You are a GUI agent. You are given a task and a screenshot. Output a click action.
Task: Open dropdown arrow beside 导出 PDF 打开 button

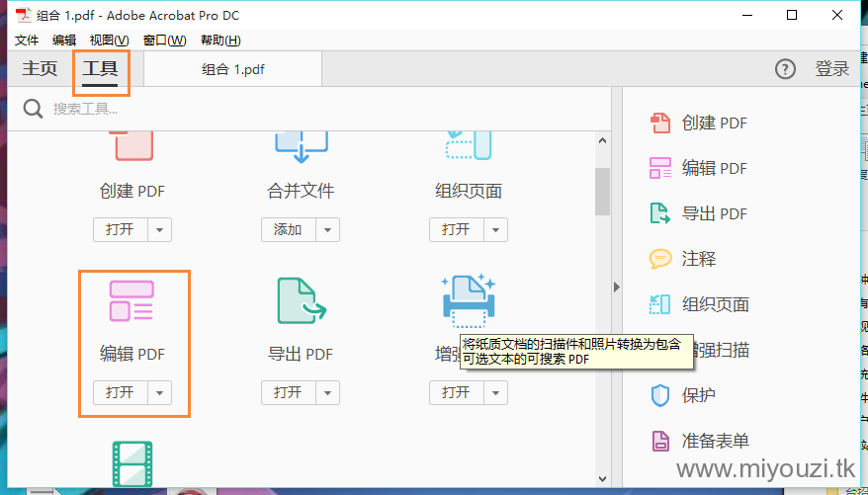(327, 392)
